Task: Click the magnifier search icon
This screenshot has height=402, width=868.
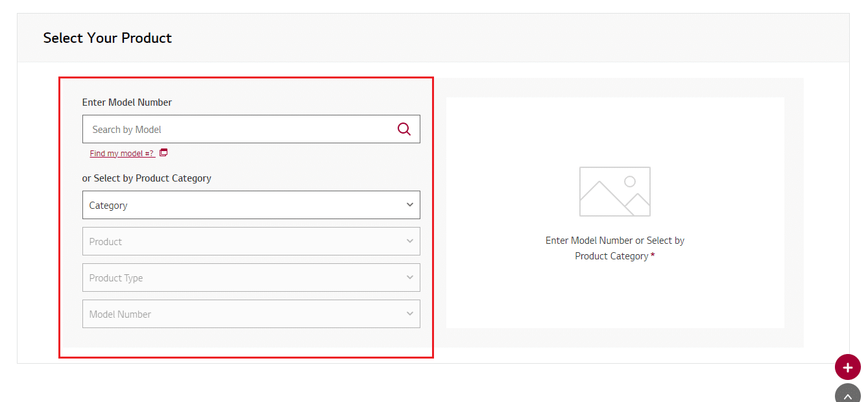Action: pyautogui.click(x=404, y=129)
